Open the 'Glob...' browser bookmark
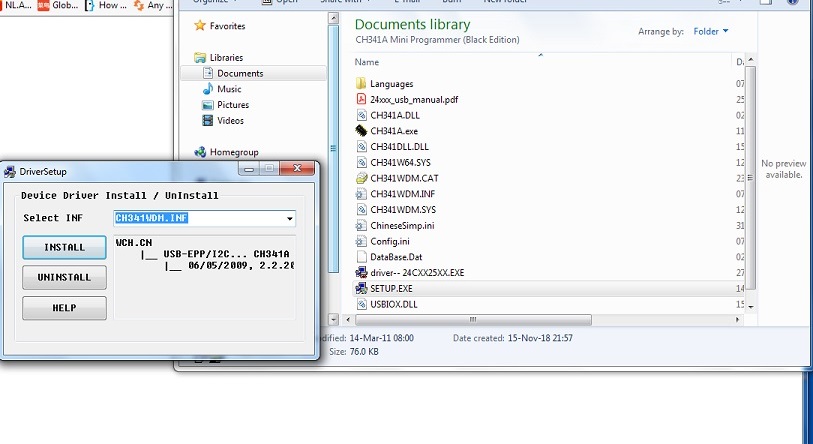The height and width of the screenshot is (444, 813). click(59, 5)
